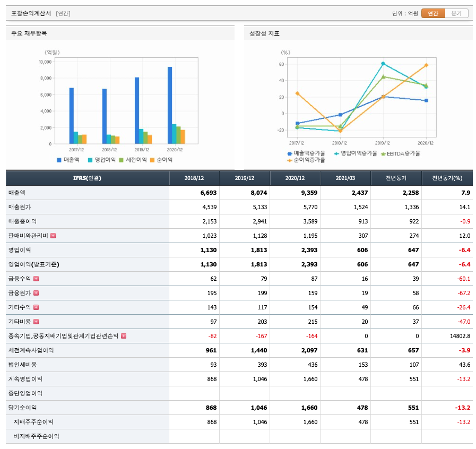Expand the 기타비용 row details
476x449 pixels.
[36, 322]
